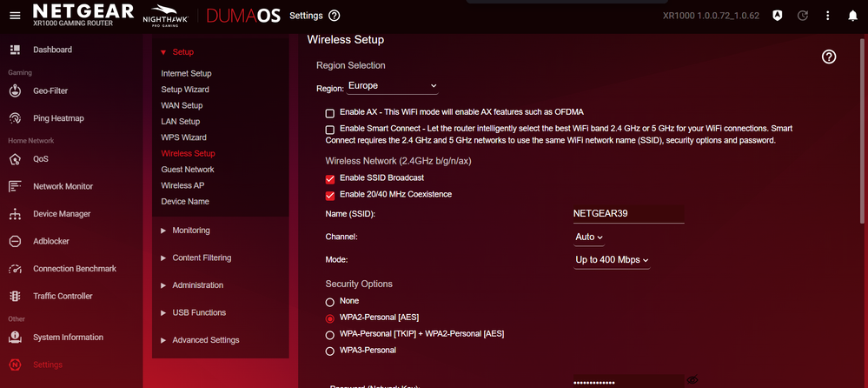Open Wireless AP settings

click(x=182, y=185)
